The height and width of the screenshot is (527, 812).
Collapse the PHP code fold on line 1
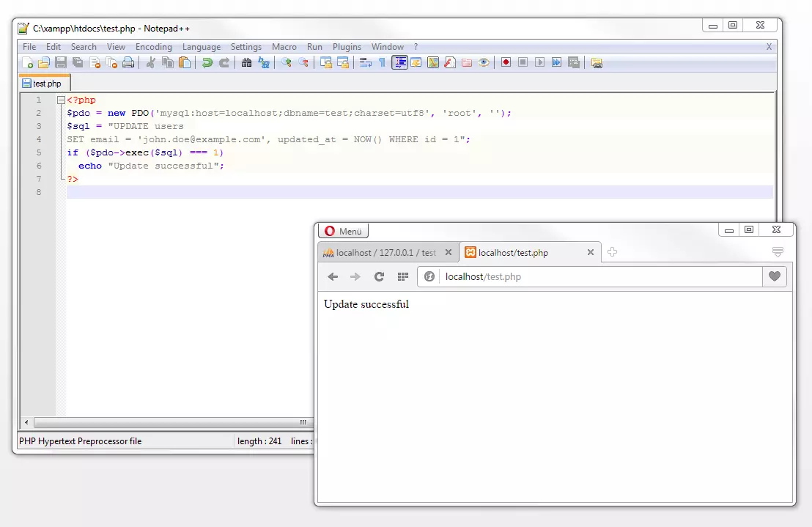tap(60, 100)
